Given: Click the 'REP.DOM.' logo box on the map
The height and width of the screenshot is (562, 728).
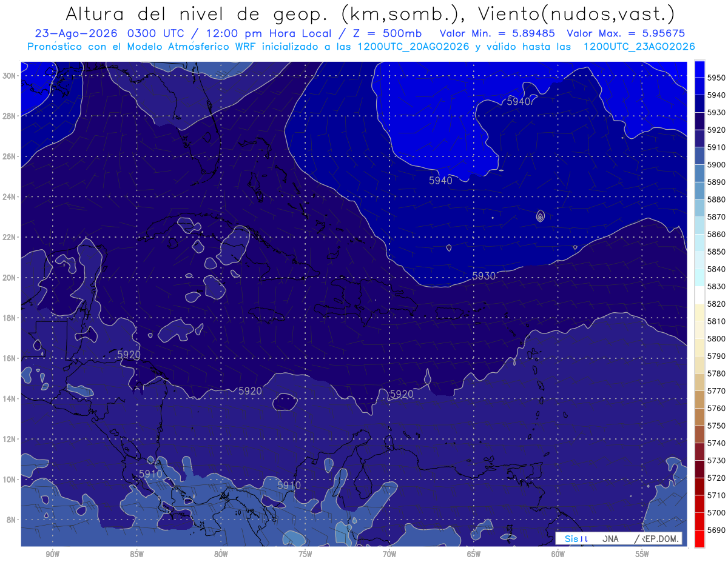Looking at the screenshot, I should [x=619, y=538].
